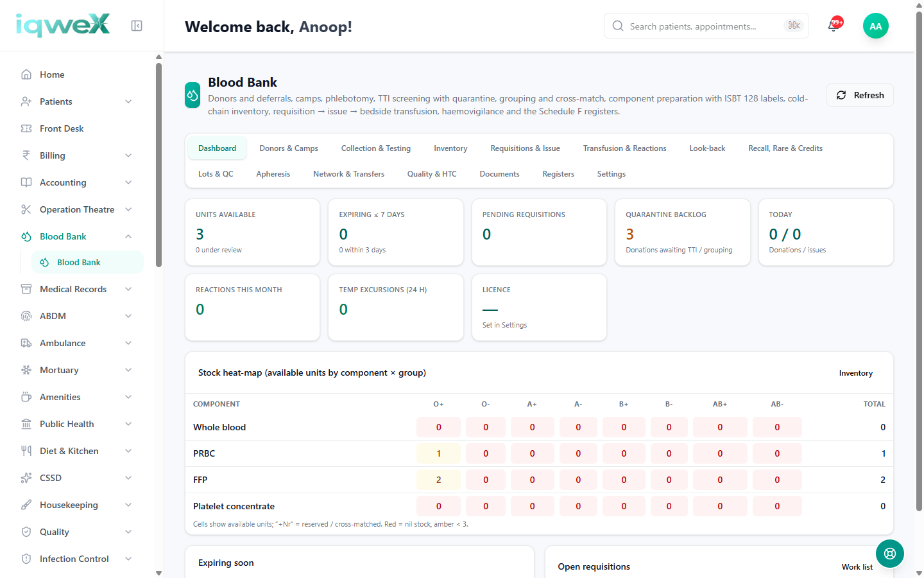The width and height of the screenshot is (924, 578).
Task: Open the Quarantine Backlog card
Action: click(683, 232)
